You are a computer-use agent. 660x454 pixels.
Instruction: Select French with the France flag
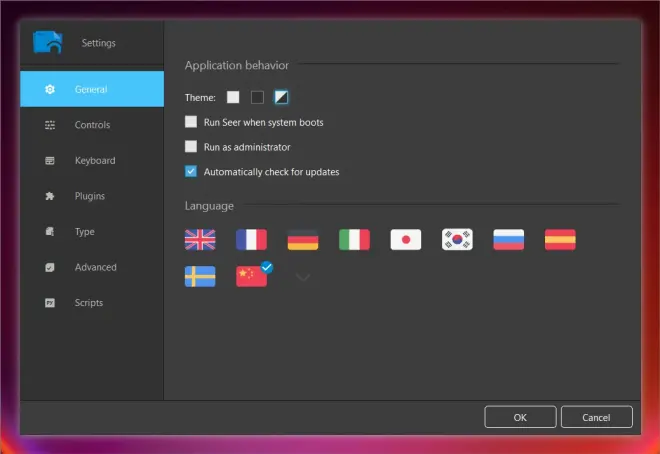251,239
